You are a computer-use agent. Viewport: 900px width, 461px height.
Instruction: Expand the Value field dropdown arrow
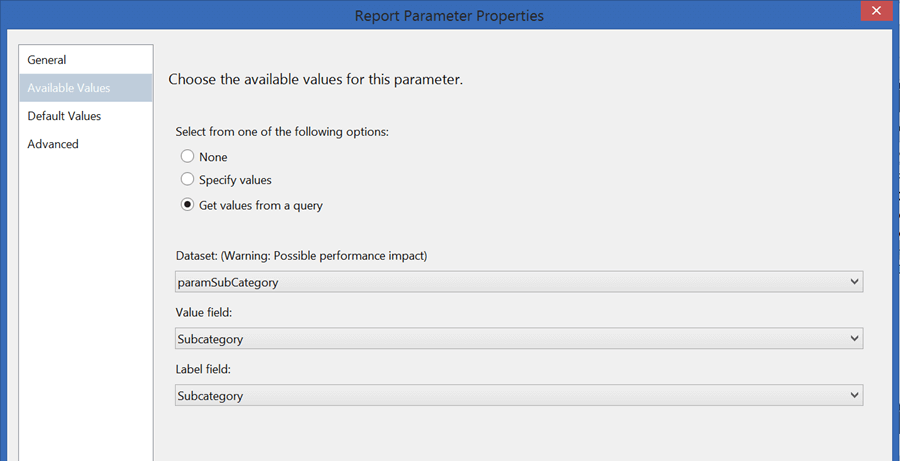(x=854, y=339)
